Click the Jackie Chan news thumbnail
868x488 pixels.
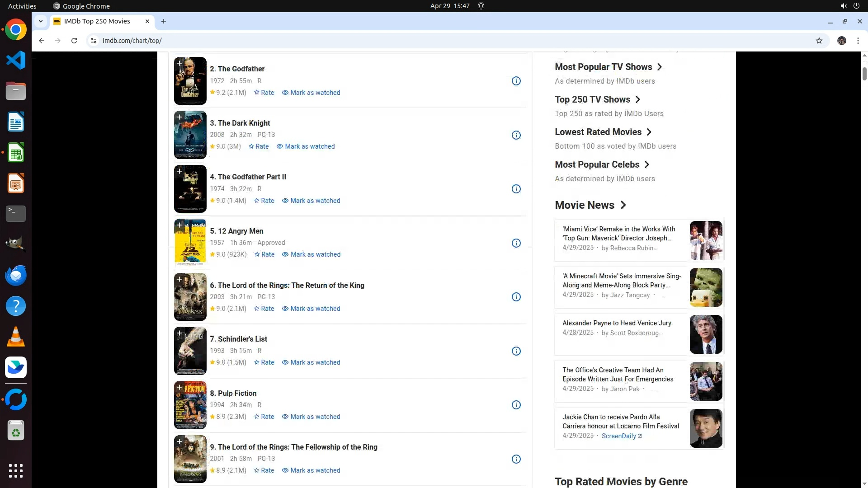(706, 428)
